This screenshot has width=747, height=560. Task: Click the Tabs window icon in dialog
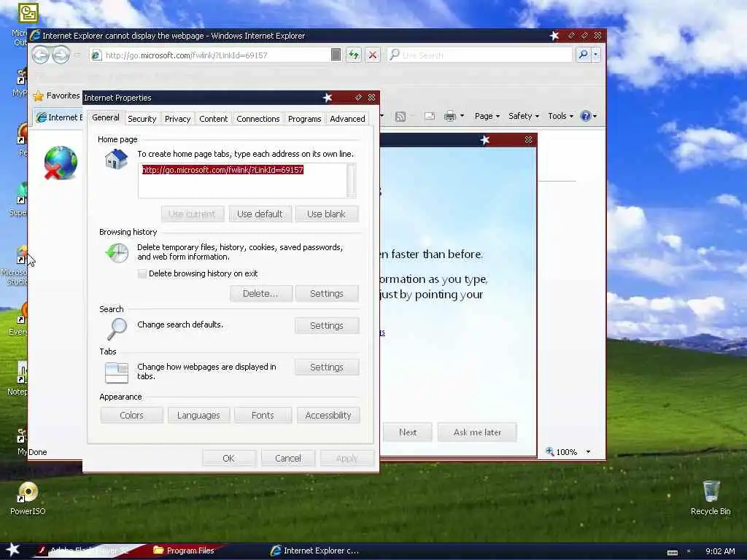117,373
